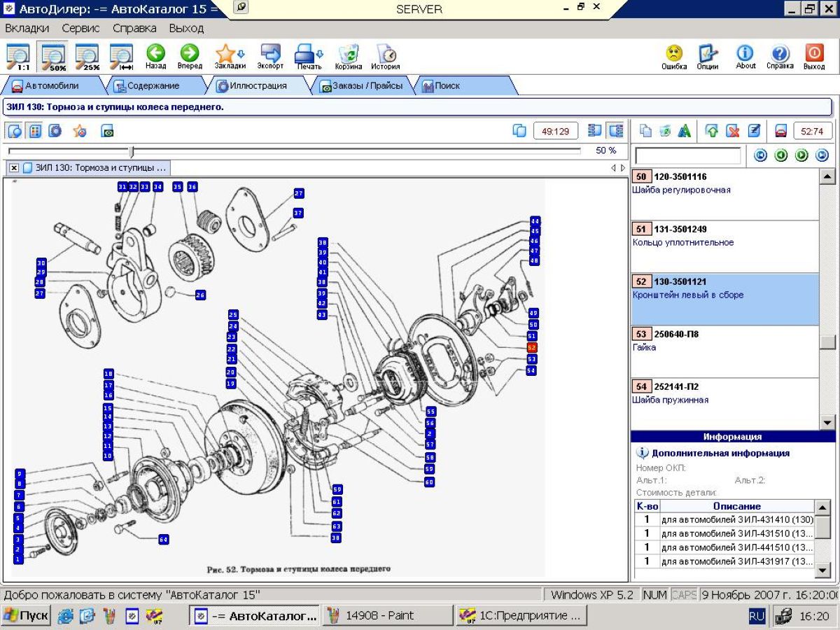
Task: Toggle the magnifier view mode icon
Action: tap(15, 131)
